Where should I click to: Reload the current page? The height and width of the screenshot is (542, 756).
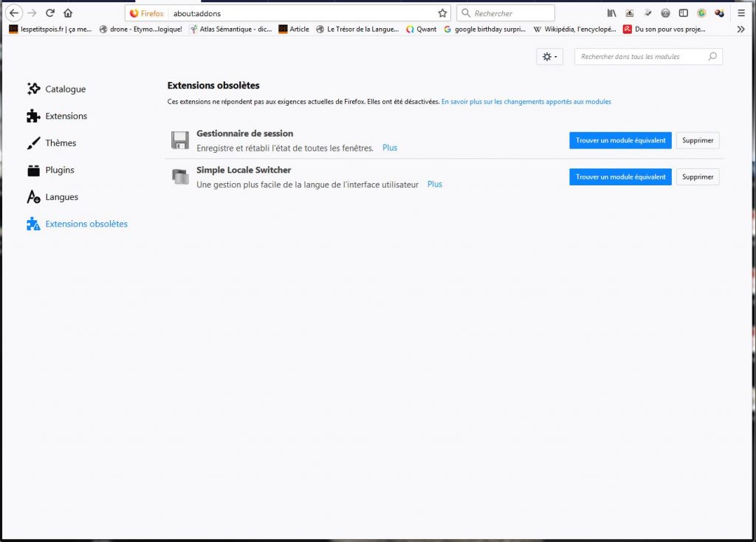point(50,13)
